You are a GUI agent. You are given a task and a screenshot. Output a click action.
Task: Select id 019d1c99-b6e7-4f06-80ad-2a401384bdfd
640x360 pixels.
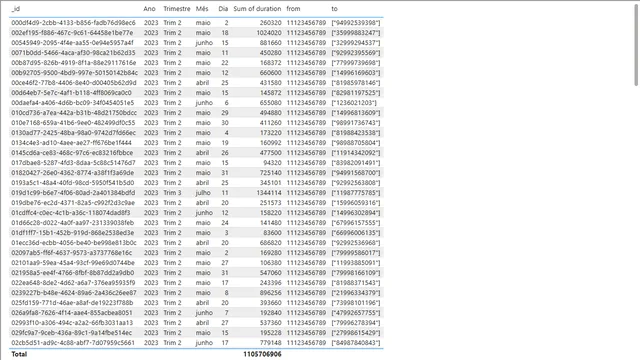[73, 193]
